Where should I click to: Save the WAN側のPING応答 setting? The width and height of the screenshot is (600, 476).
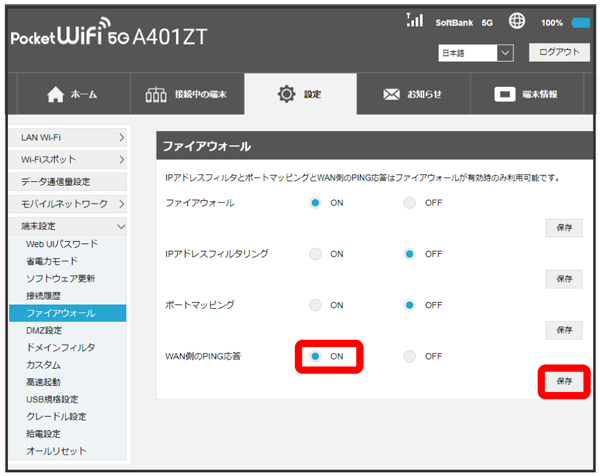pos(564,381)
